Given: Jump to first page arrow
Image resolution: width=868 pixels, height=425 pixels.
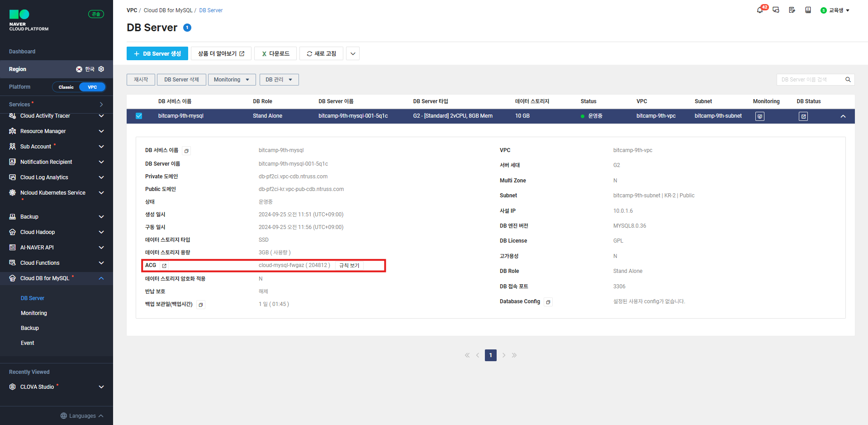Looking at the screenshot, I should pyautogui.click(x=467, y=355).
